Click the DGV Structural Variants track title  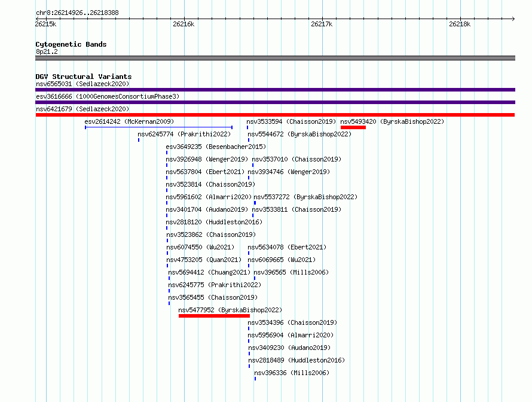click(84, 77)
